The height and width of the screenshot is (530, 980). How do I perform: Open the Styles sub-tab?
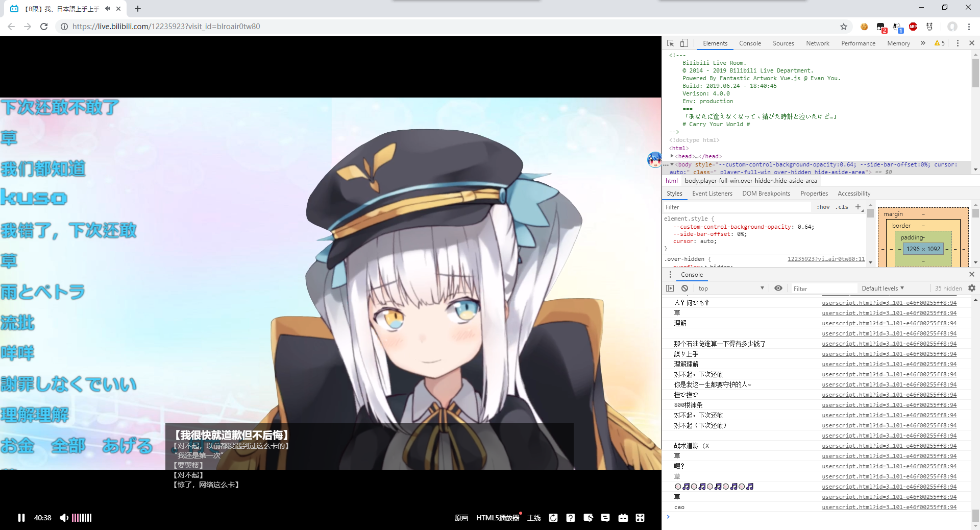[x=674, y=194]
